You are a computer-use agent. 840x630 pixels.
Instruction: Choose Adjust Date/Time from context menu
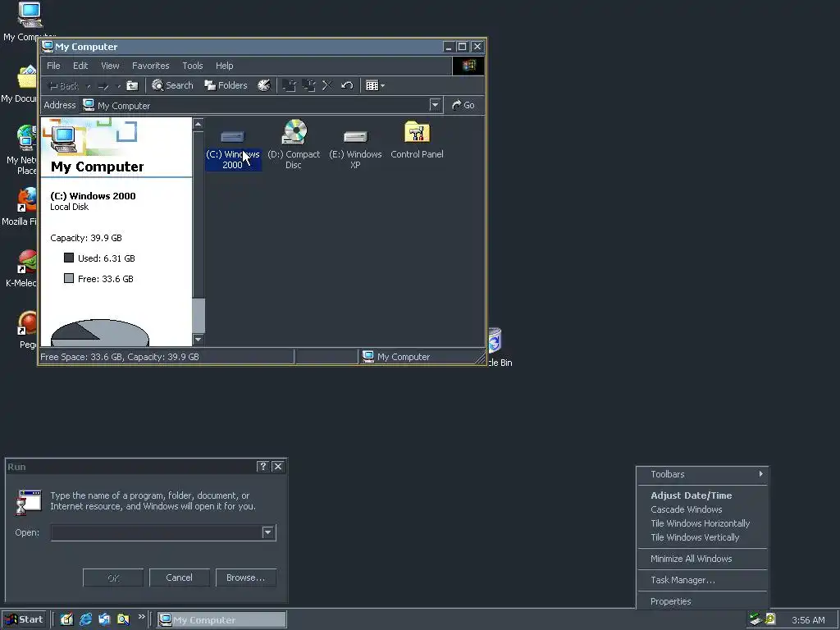tap(703, 495)
